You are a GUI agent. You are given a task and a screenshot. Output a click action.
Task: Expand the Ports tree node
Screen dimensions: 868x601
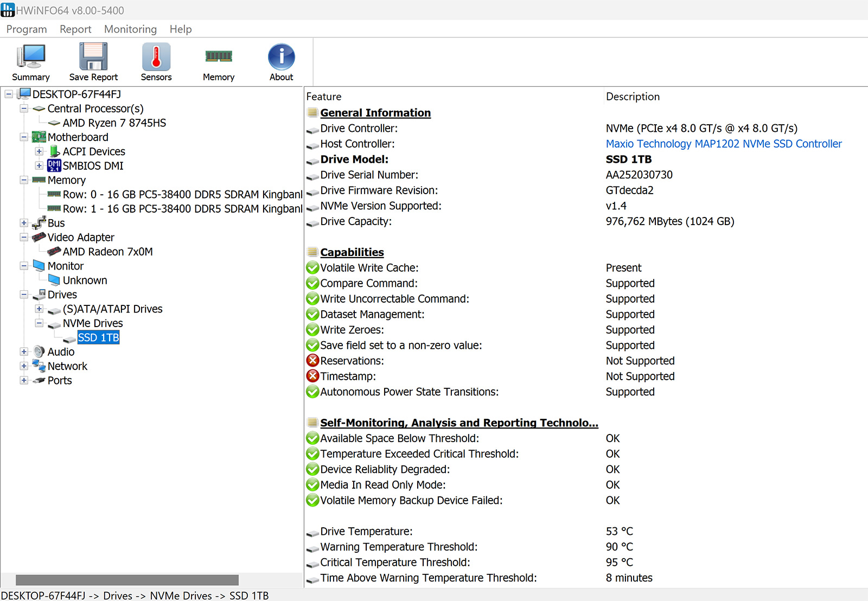(24, 380)
